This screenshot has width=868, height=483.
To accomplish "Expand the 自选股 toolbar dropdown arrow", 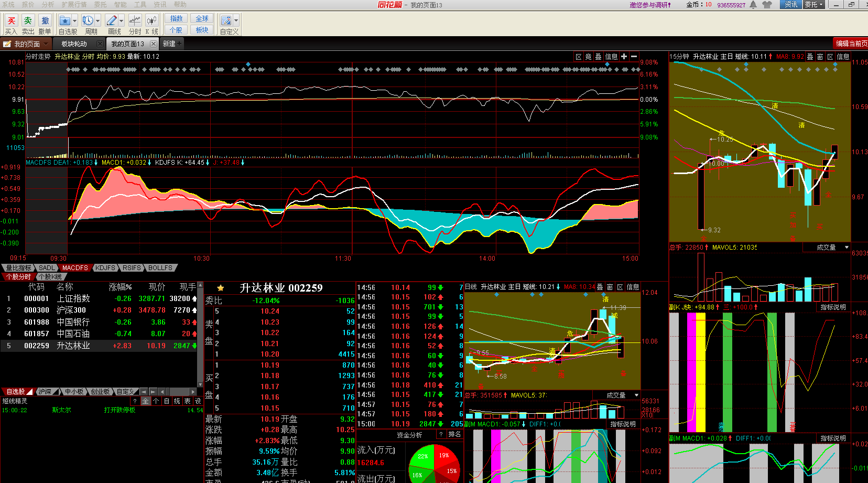I will tap(75, 20).
